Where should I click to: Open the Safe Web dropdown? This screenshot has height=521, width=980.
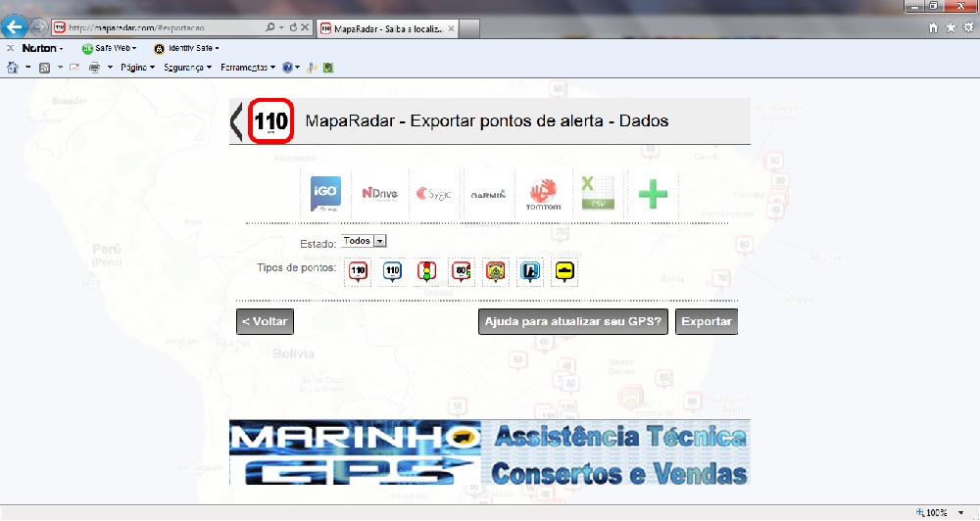(110, 48)
